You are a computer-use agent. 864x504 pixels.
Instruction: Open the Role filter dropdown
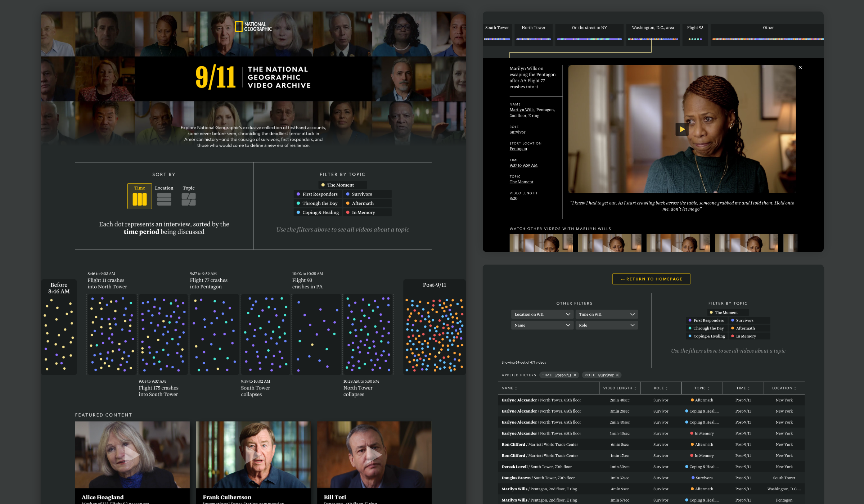pyautogui.click(x=607, y=325)
